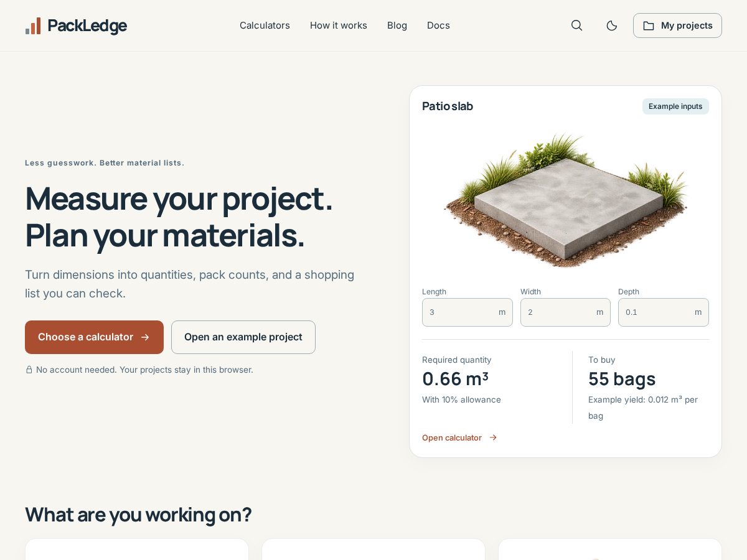Click Open an example project
747x560 pixels.
[x=243, y=337]
